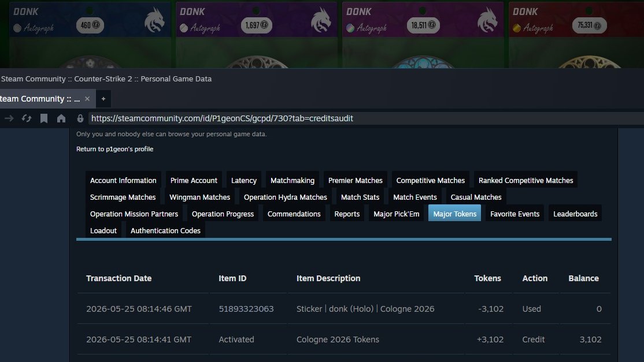Screen dimensions: 644x362
Task: Click the home icon in toolbar
Action: click(x=61, y=118)
